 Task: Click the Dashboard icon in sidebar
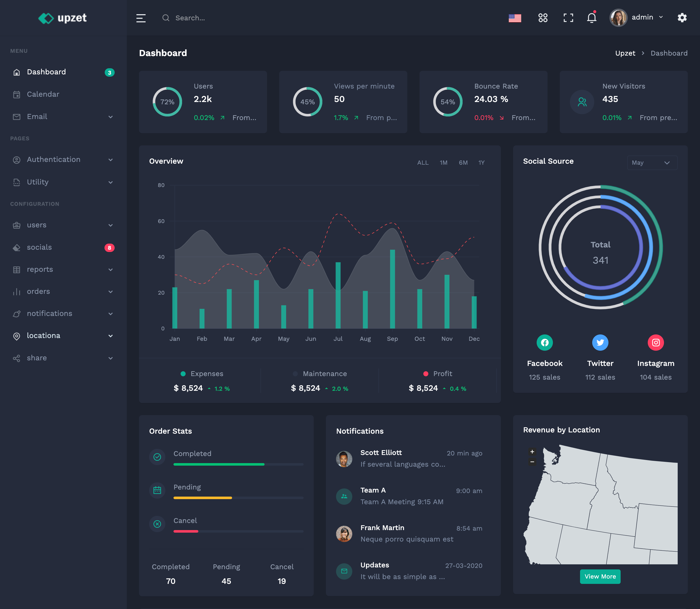(16, 72)
